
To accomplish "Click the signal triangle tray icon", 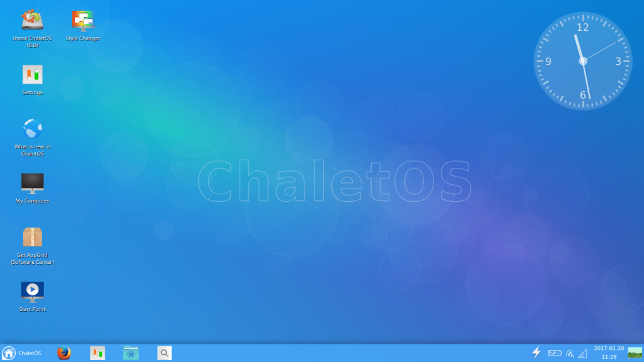I will coord(583,353).
